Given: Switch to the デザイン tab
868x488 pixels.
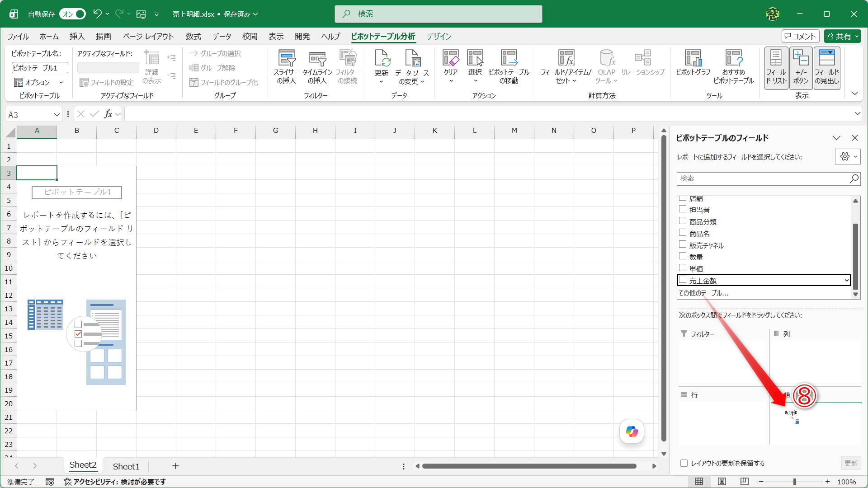Looking at the screenshot, I should pos(439,37).
